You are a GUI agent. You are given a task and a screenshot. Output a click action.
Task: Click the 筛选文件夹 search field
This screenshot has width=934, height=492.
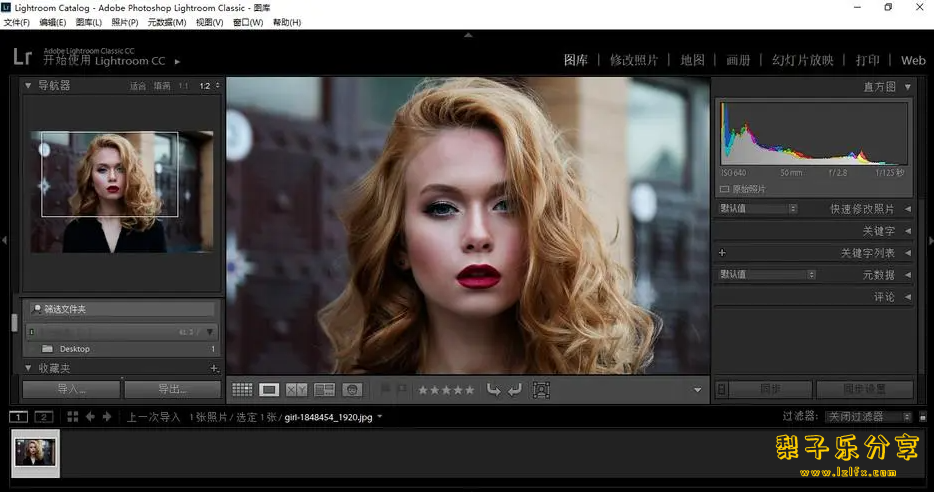(x=122, y=309)
